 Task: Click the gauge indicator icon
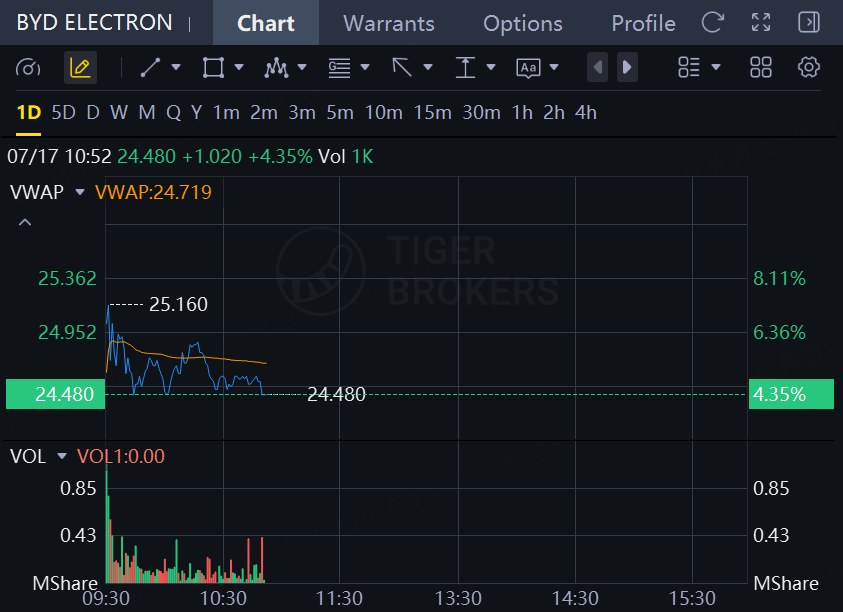[x=28, y=68]
